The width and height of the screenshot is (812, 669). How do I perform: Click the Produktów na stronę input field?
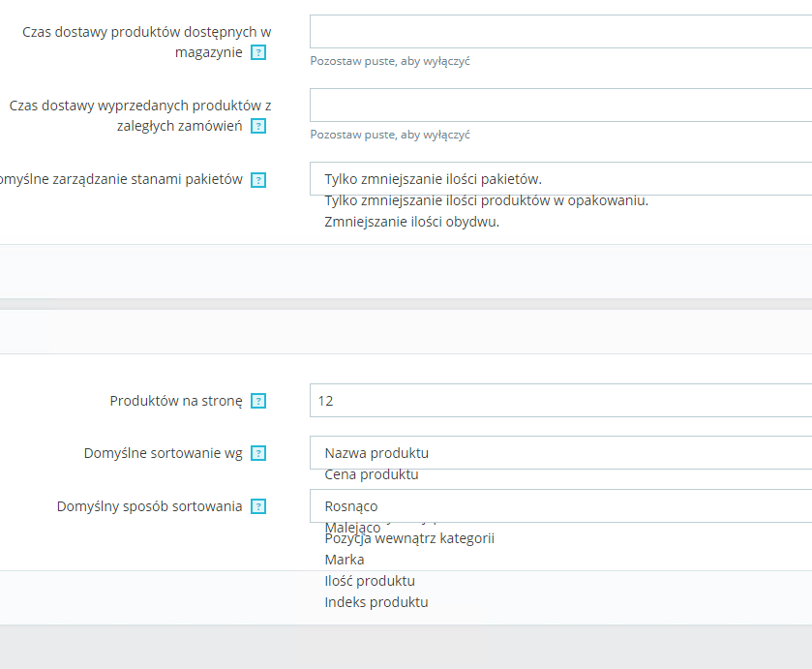pyautogui.click(x=560, y=401)
